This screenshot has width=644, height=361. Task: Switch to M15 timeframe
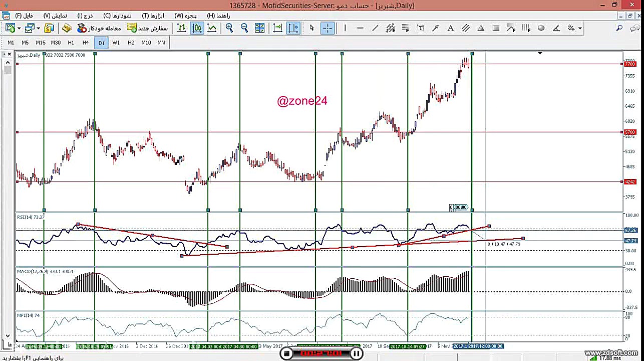point(40,43)
